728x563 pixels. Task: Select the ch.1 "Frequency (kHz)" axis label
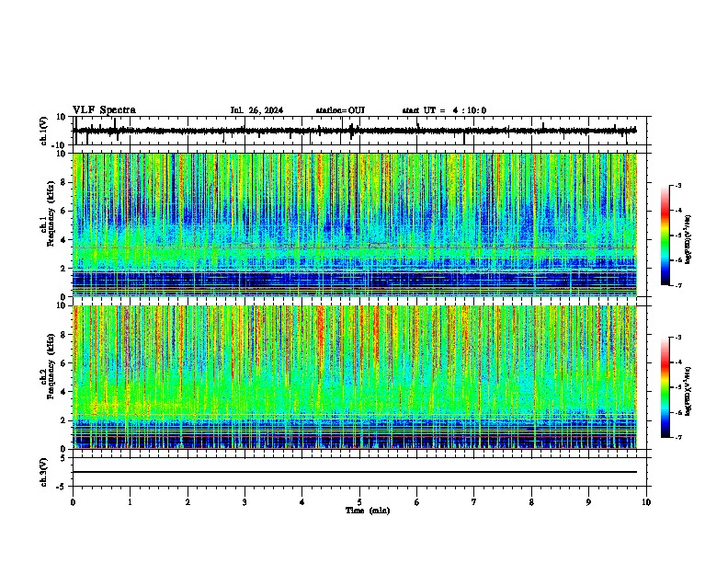[x=51, y=214]
